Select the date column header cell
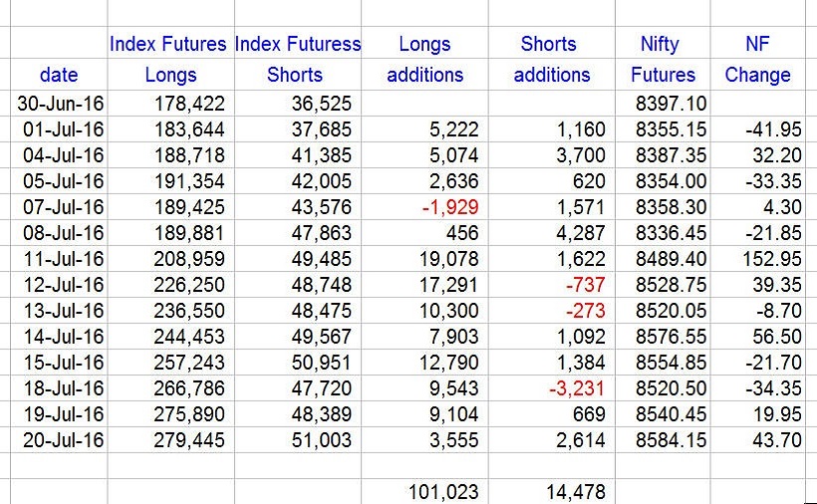 click(59, 75)
